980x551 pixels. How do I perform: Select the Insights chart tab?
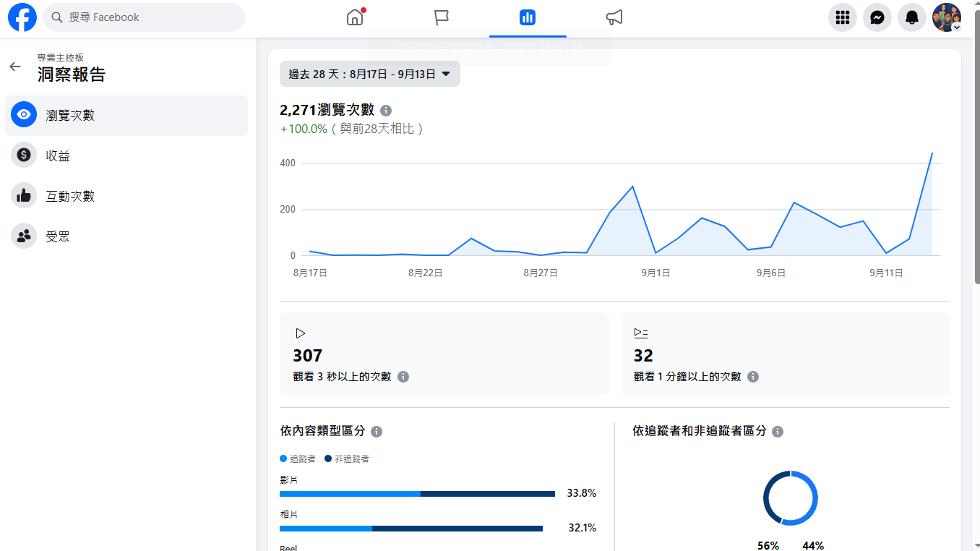click(528, 17)
